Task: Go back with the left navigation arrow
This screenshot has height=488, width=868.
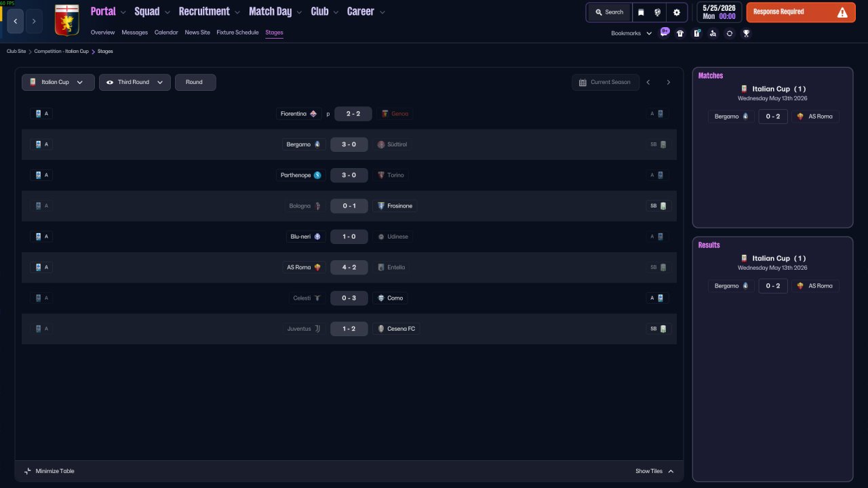Action: pyautogui.click(x=16, y=21)
